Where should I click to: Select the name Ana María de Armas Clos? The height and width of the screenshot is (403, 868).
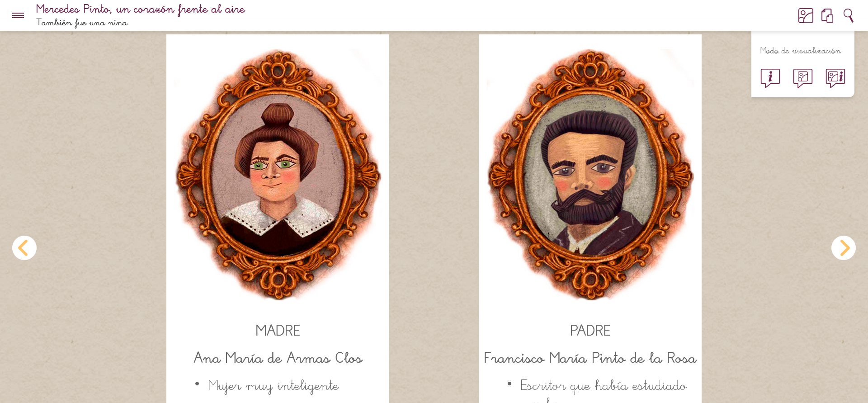(x=278, y=358)
